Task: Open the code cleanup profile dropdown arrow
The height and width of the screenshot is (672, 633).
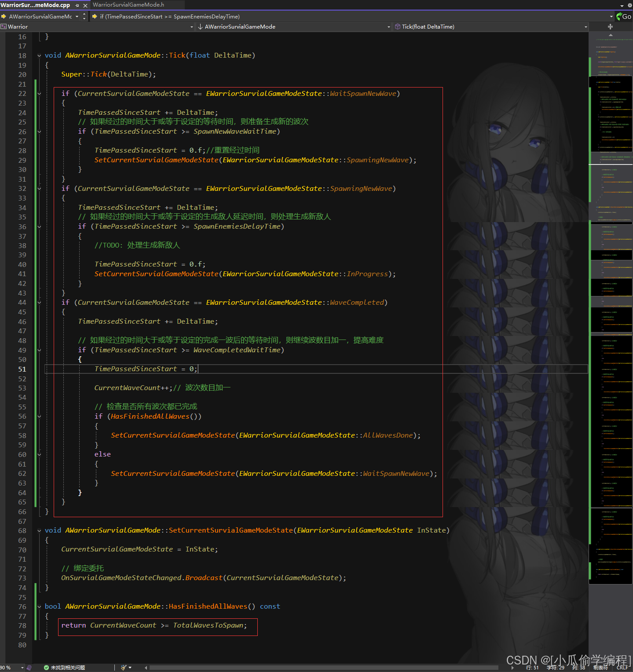Action: (130, 668)
